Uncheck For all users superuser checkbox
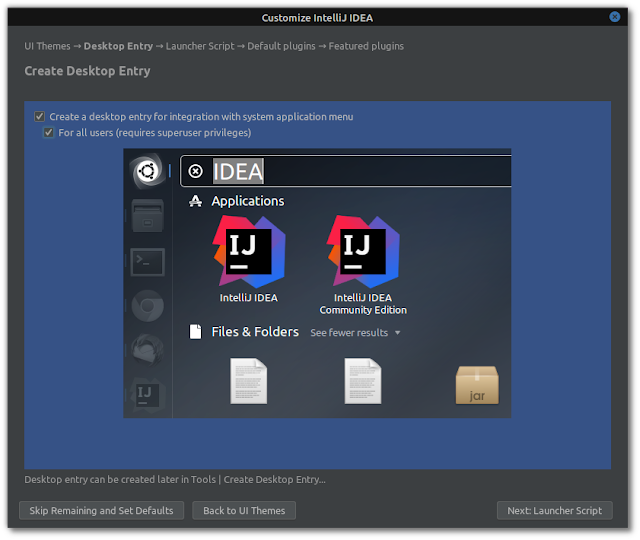This screenshot has width=640, height=540. point(49,133)
